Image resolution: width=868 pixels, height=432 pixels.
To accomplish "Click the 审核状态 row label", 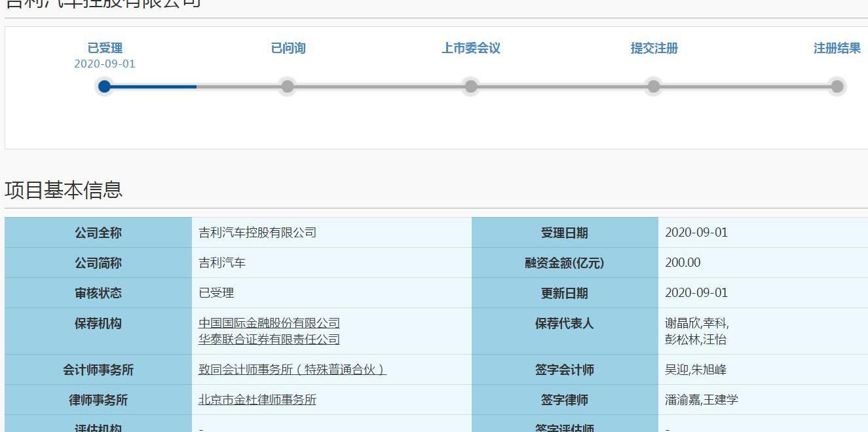I will (x=98, y=293).
